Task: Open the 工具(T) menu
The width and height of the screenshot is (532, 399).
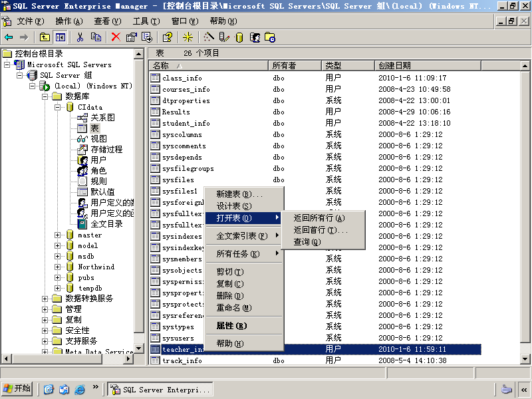Action: (x=146, y=21)
